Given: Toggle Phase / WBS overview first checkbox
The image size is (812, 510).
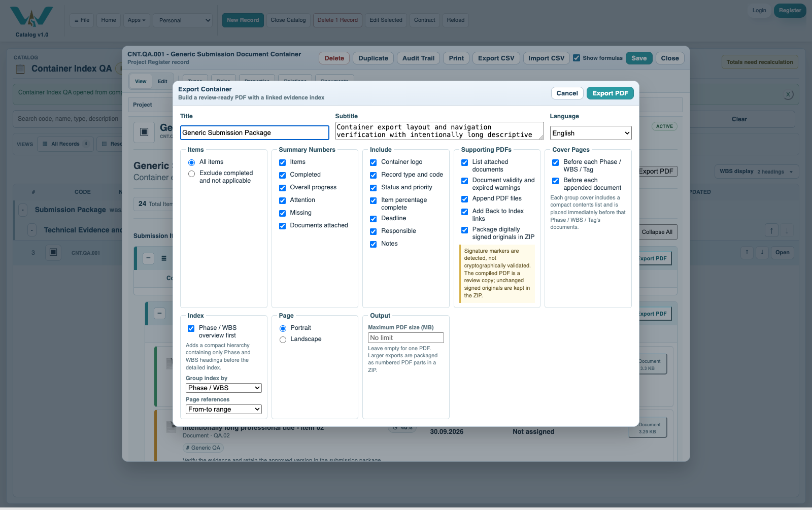Looking at the screenshot, I should pos(191,328).
